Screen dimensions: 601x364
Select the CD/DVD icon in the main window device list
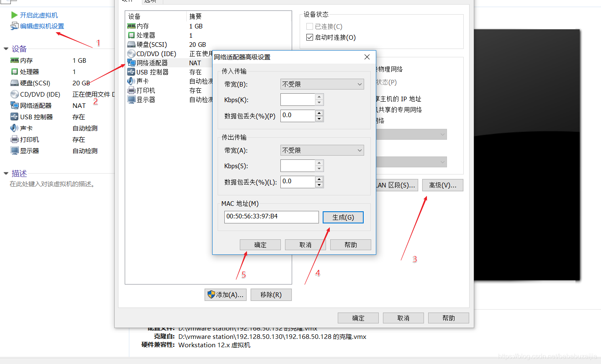15,94
